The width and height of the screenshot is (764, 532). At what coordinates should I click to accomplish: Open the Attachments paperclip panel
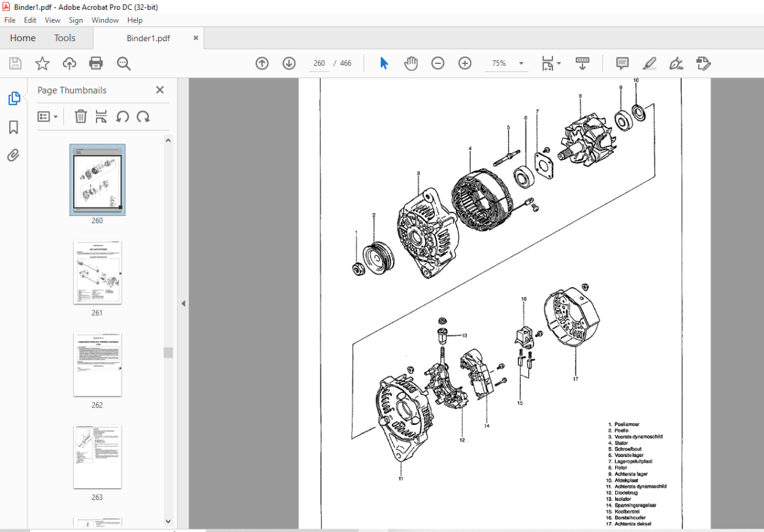point(13,155)
